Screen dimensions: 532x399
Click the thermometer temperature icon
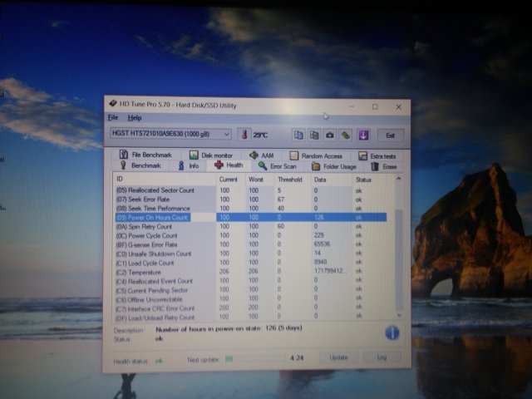(244, 135)
